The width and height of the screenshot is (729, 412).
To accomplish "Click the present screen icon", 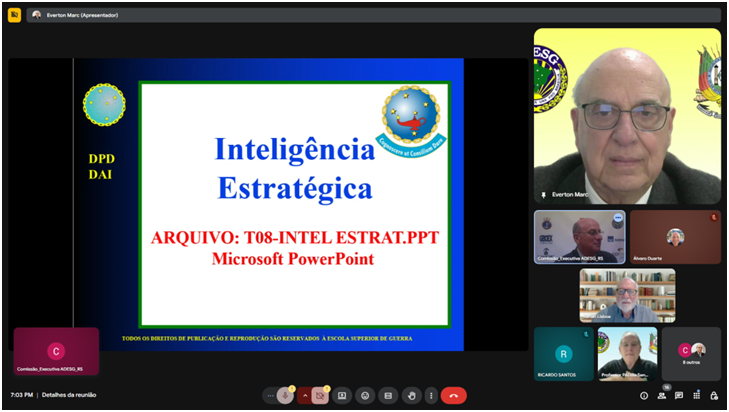I will click(x=342, y=395).
